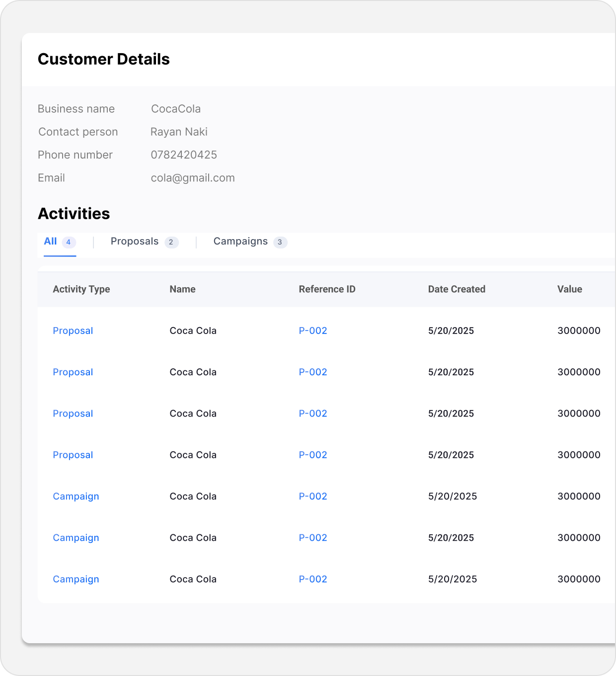Sort by Activity Type column header
Image resolution: width=616 pixels, height=676 pixels.
pyautogui.click(x=81, y=289)
